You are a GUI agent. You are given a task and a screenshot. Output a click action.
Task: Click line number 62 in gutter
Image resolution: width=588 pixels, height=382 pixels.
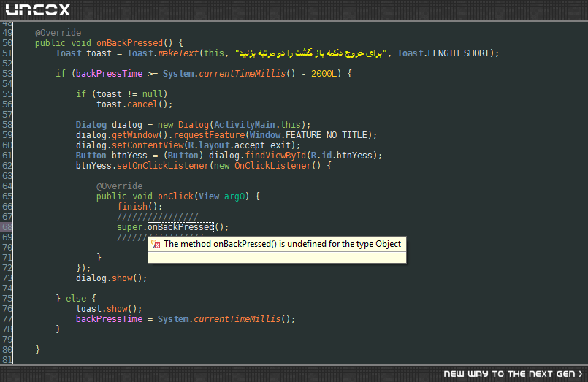click(x=7, y=165)
